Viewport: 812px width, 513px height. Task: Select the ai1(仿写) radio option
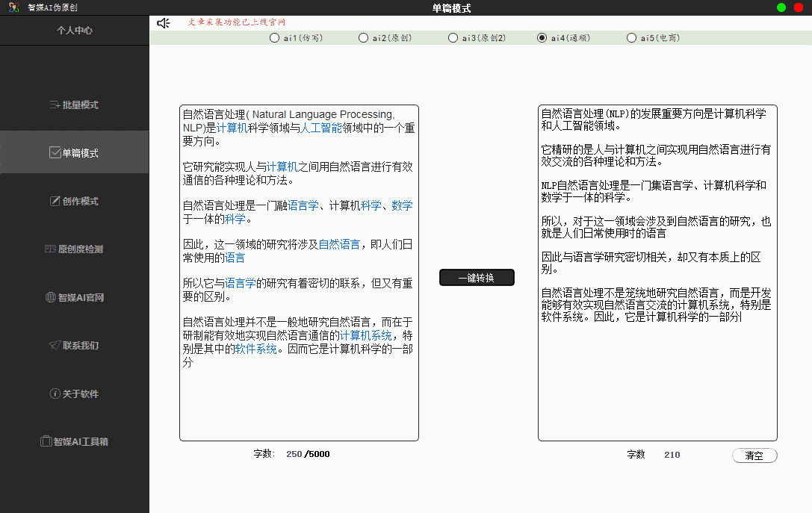[274, 38]
